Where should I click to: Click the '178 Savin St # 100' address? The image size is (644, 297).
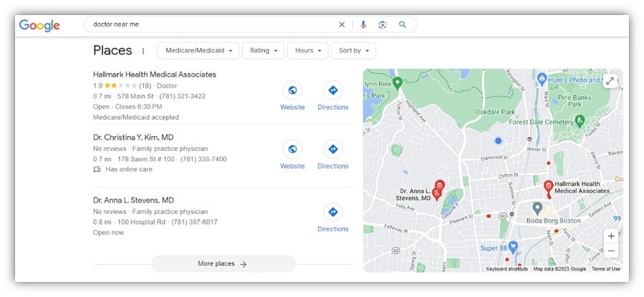pos(146,159)
